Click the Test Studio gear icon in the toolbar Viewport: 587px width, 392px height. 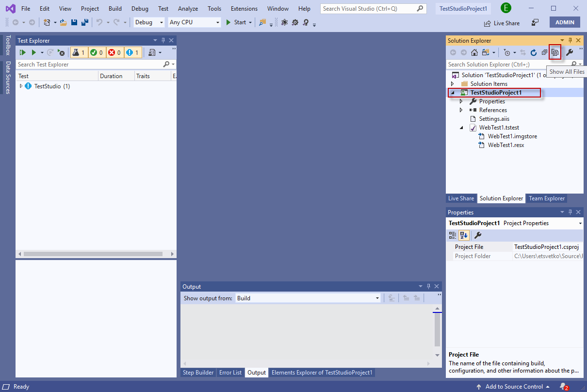[x=295, y=22]
